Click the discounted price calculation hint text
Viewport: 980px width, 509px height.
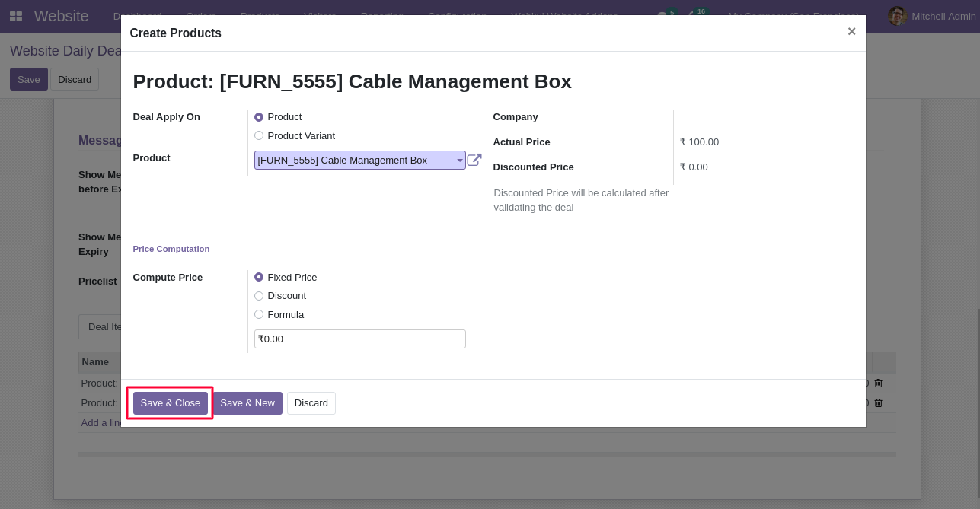click(x=581, y=200)
